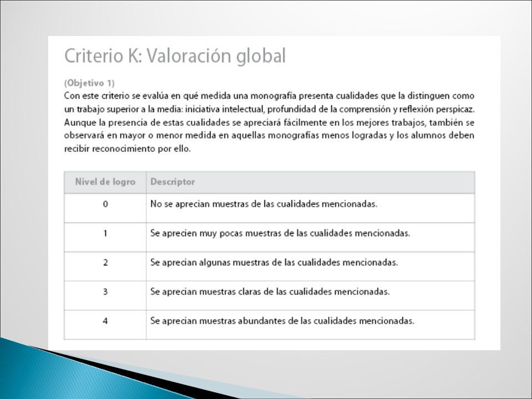Click the 'Nivel de logro' column header

[105, 182]
